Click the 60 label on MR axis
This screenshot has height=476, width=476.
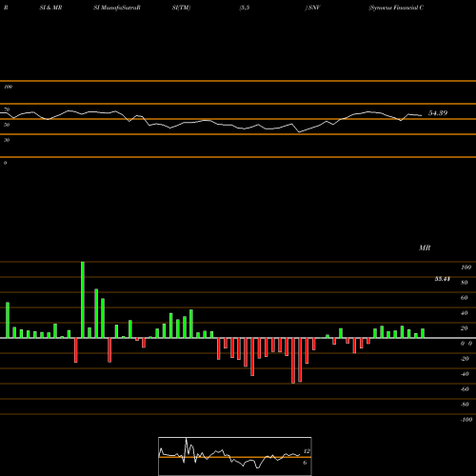[465, 298]
